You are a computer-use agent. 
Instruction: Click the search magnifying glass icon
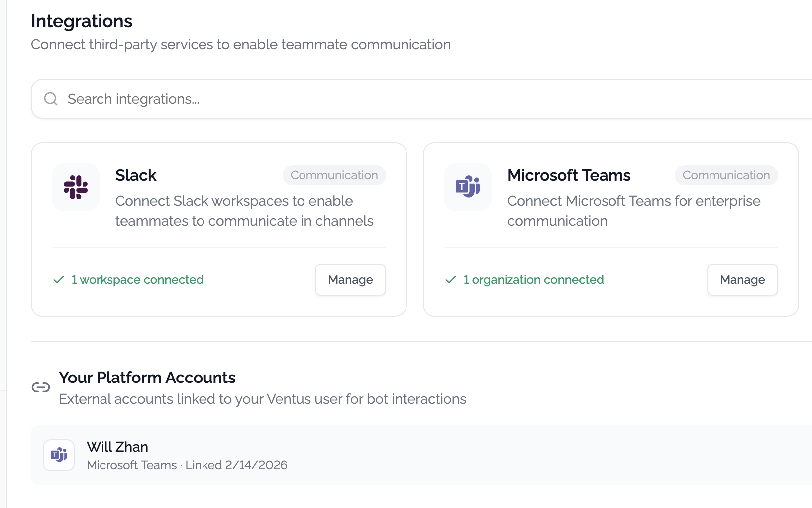tap(50, 98)
